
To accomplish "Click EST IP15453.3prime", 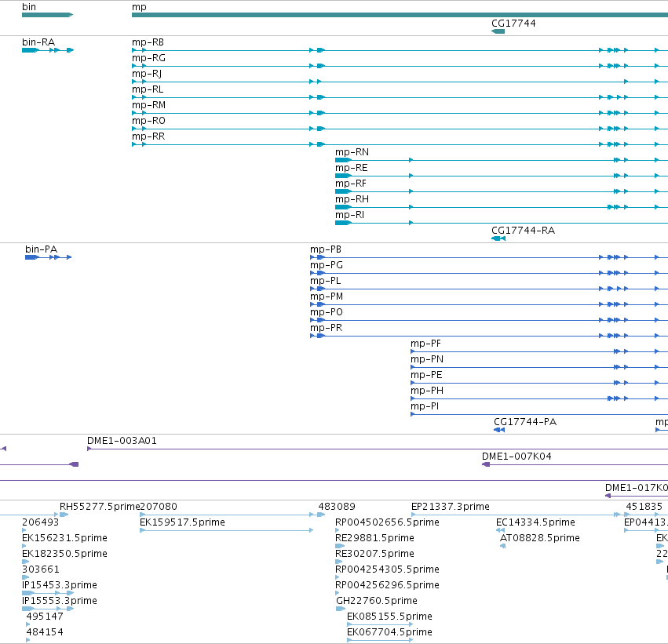I will pos(48,593).
